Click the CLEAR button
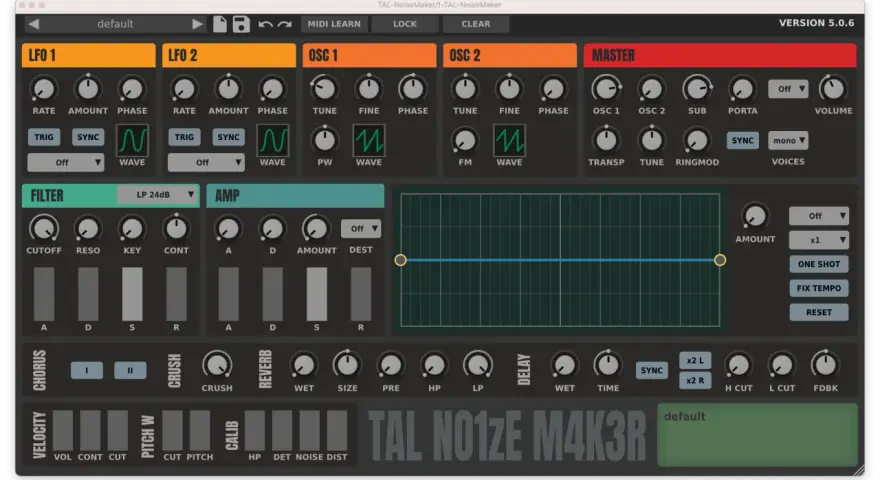This screenshot has width=880, height=480. click(475, 24)
